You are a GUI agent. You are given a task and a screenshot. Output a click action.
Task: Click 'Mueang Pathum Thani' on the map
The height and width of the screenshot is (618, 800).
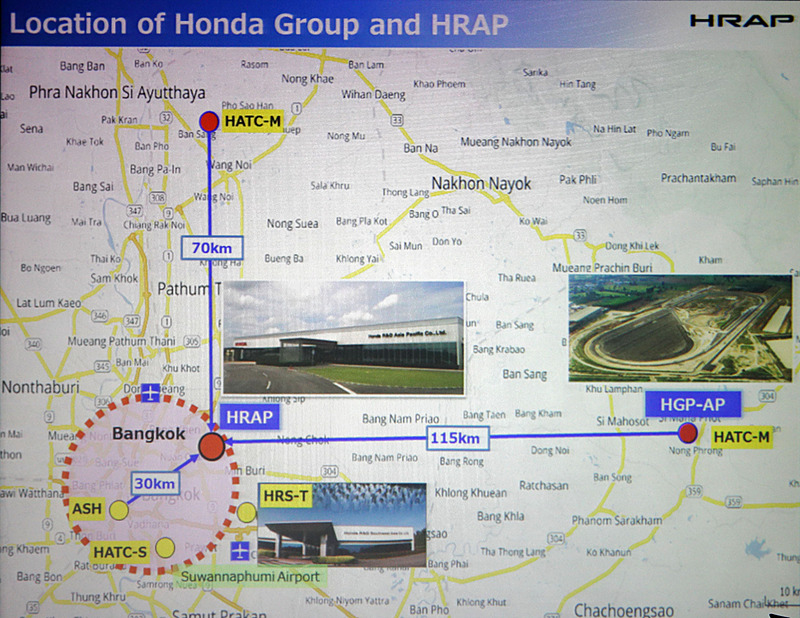pyautogui.click(x=121, y=341)
